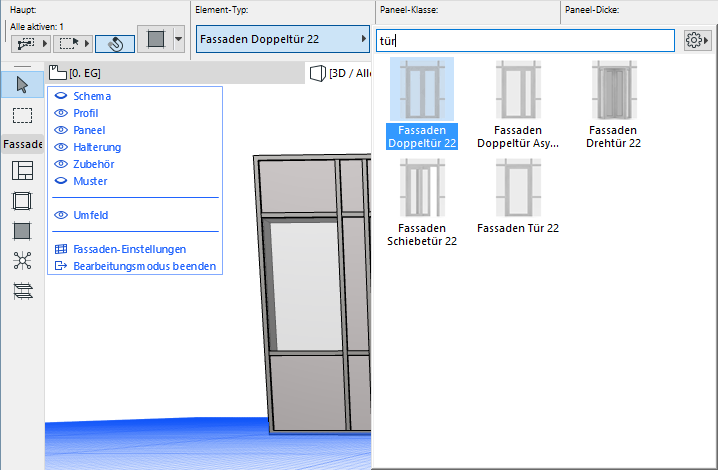Select the Paneel label in edit panel
The width and height of the screenshot is (718, 470).
(89, 130)
